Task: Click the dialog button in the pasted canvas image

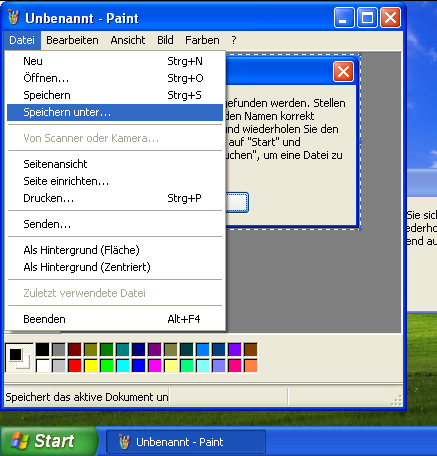Action: point(237,202)
